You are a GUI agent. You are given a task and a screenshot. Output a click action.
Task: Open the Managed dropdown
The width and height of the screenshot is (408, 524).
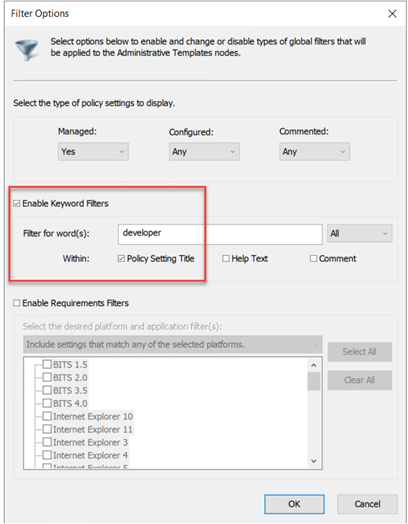93,152
